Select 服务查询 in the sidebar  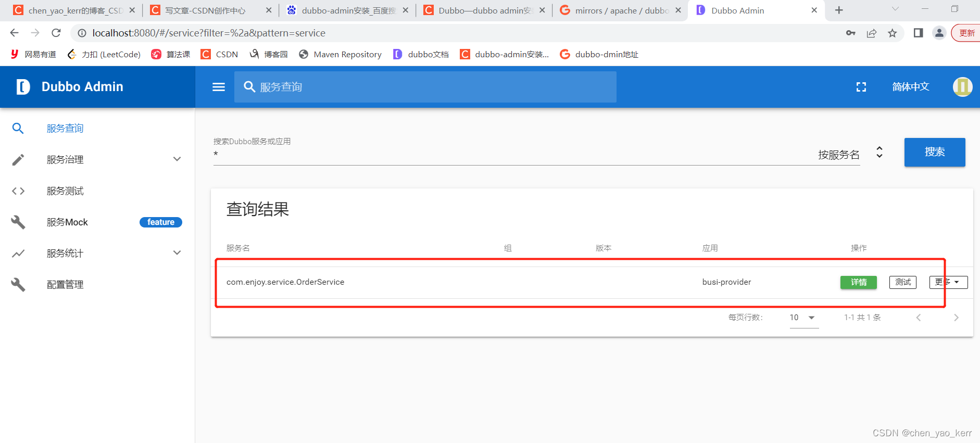pyautogui.click(x=65, y=128)
